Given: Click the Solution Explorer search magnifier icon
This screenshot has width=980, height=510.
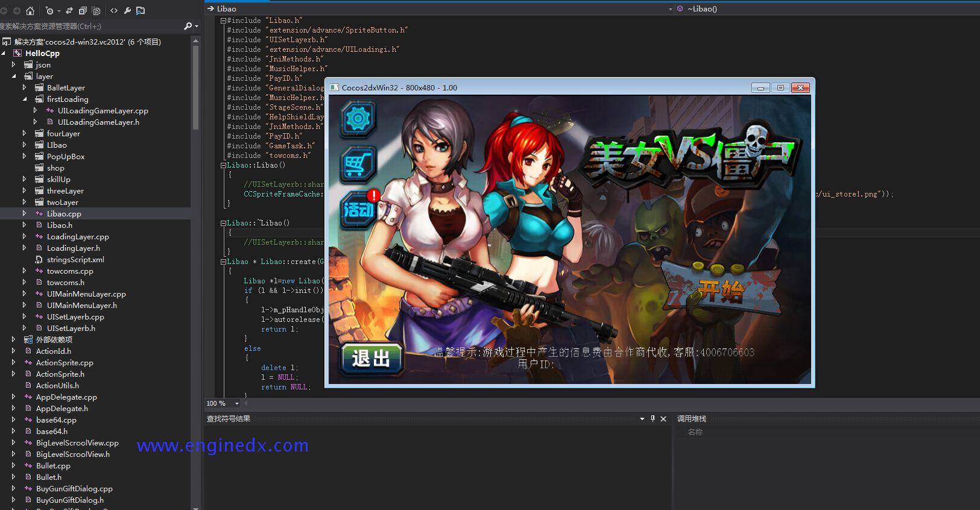Looking at the screenshot, I should [x=188, y=26].
